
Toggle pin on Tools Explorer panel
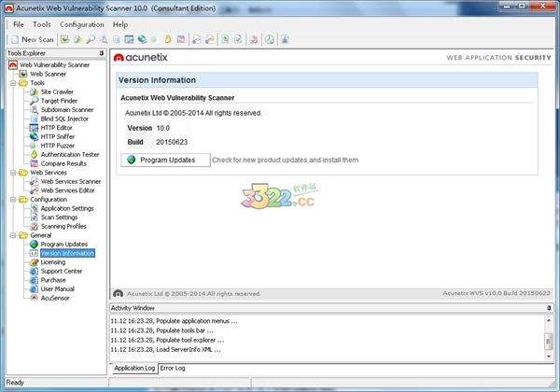102,53
